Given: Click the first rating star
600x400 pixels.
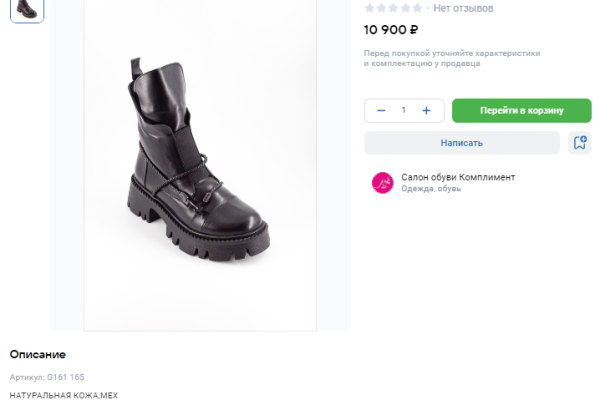Looking at the screenshot, I should tap(369, 8).
